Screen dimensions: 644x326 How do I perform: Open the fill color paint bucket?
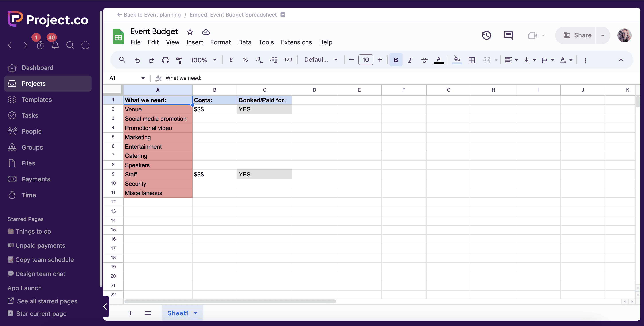click(457, 60)
